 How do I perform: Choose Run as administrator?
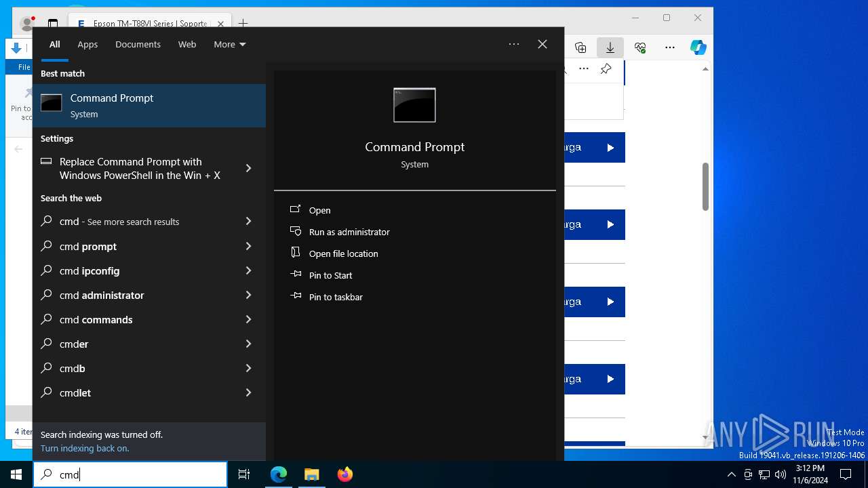349,232
